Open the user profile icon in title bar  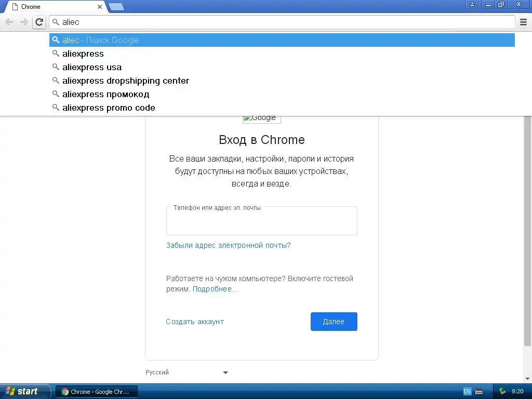tap(472, 4)
